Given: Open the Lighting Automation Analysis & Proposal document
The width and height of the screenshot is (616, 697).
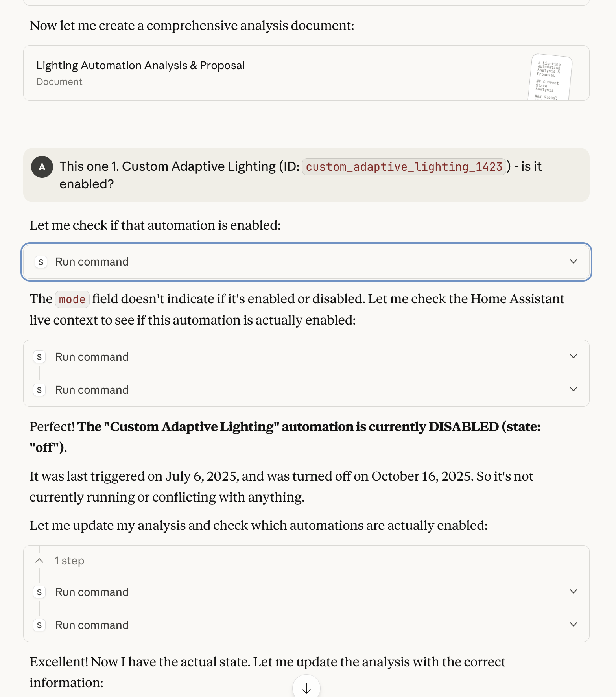Looking at the screenshot, I should coord(140,66).
